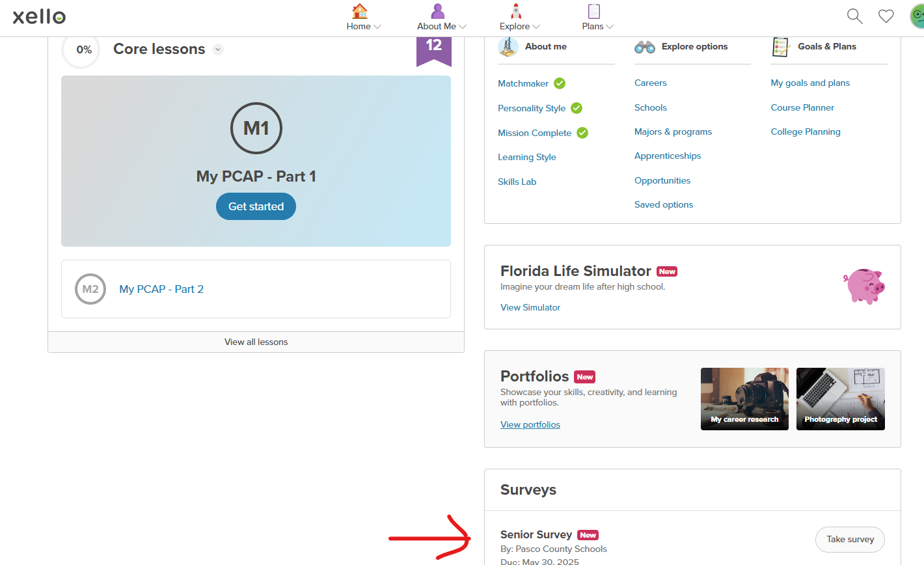The image size is (924, 565).
Task: Open the About Me menu label
Action: tap(437, 27)
